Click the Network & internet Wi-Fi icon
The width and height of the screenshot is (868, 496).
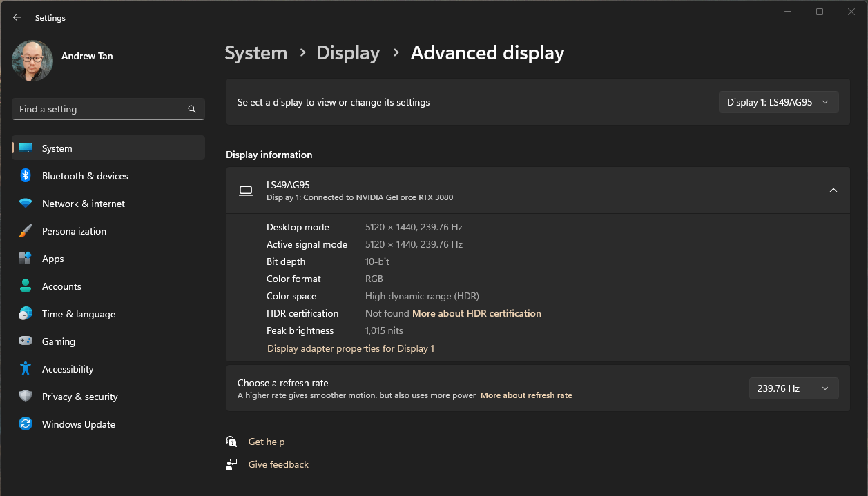tap(26, 204)
